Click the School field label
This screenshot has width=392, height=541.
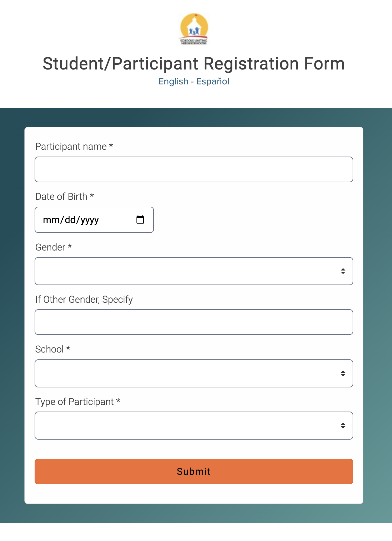pyautogui.click(x=50, y=349)
